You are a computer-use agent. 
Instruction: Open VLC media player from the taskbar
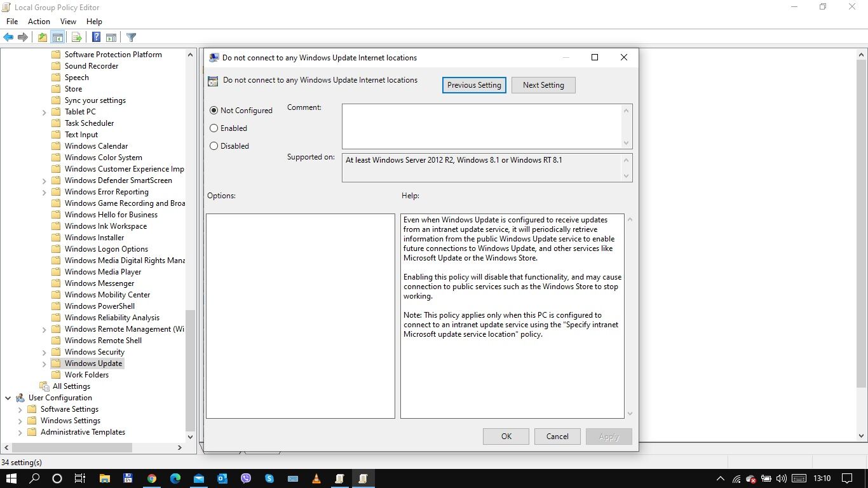coord(316,478)
